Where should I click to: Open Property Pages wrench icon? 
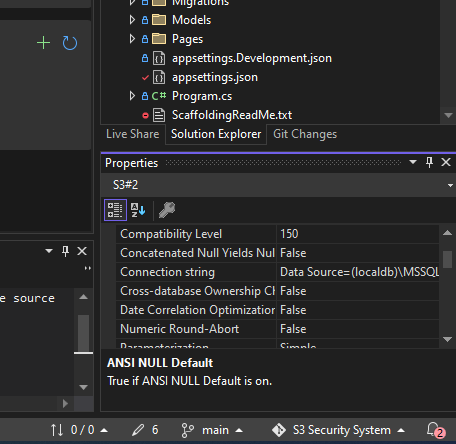pos(167,210)
